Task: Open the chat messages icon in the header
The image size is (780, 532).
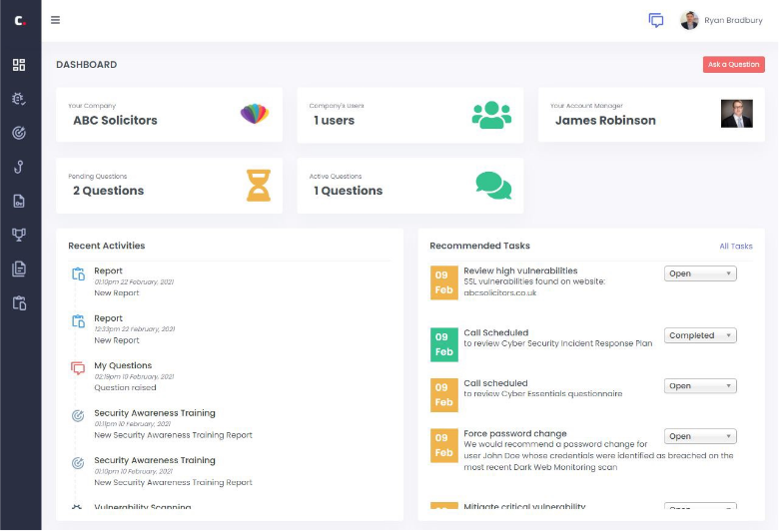Action: (x=656, y=20)
